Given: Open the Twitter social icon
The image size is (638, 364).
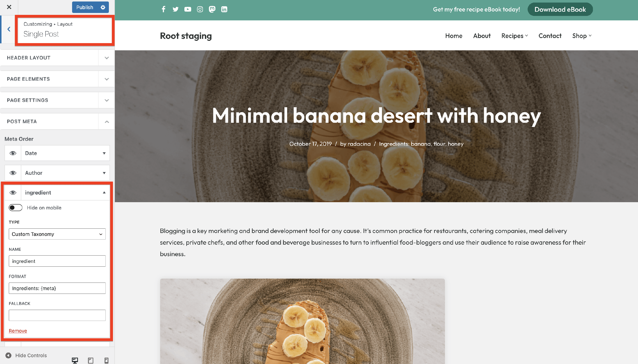Looking at the screenshot, I should coord(175,9).
